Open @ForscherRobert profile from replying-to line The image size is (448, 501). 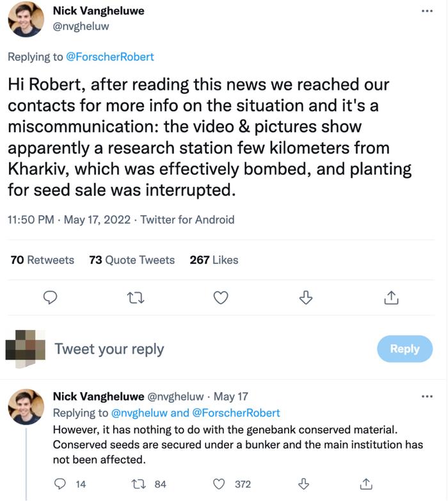(110, 57)
